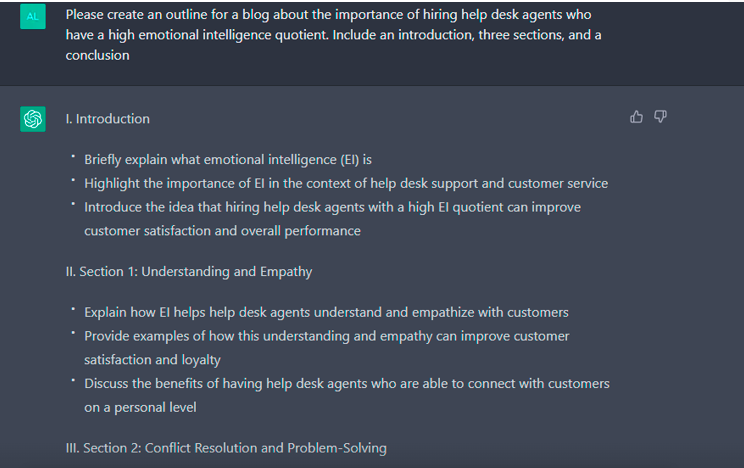Image resolution: width=744 pixels, height=468 pixels.
Task: Click 'customer satisfaction and overall performance' line
Action: 223,231
